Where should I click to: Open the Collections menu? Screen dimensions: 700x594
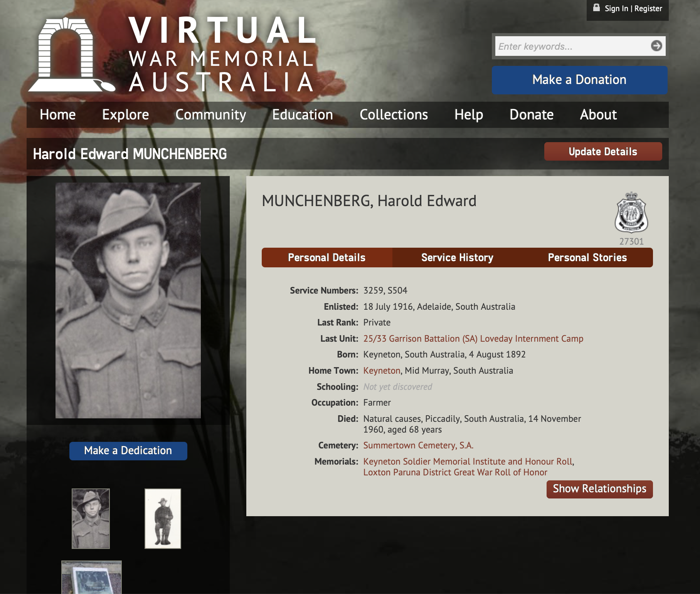[394, 115]
